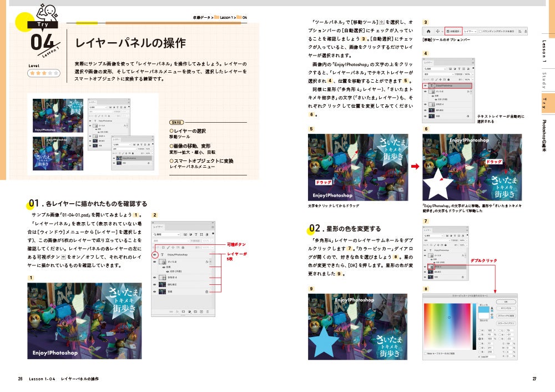555x392 pixels.
Task: Hide the Enjoy!Photoshop text layer via circled eye icon
Action: click(155, 255)
